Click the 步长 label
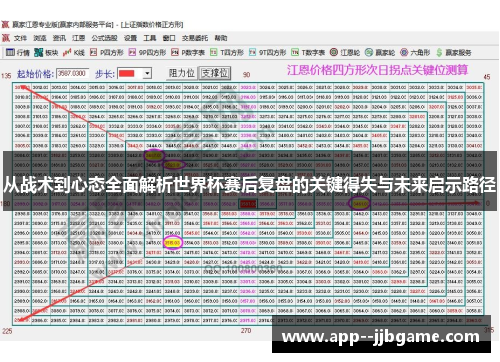This screenshot has height=362, width=500. coord(105,74)
